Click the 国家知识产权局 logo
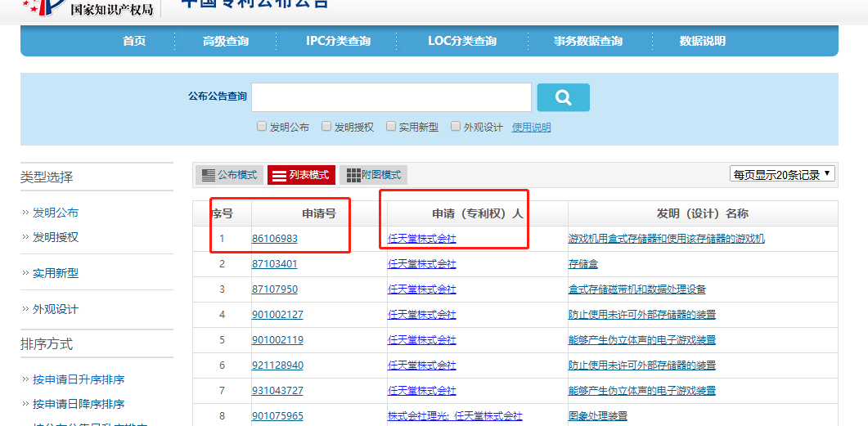 pos(88,7)
